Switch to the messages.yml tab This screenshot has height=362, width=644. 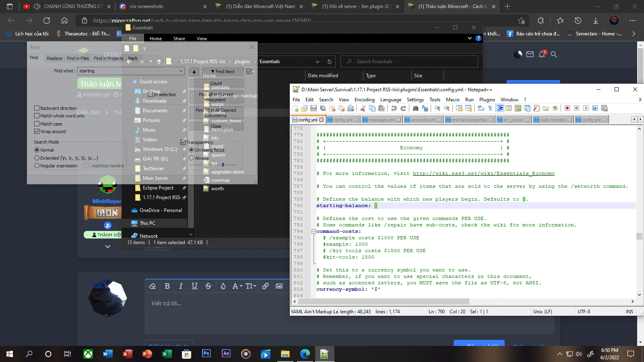click(x=381, y=120)
